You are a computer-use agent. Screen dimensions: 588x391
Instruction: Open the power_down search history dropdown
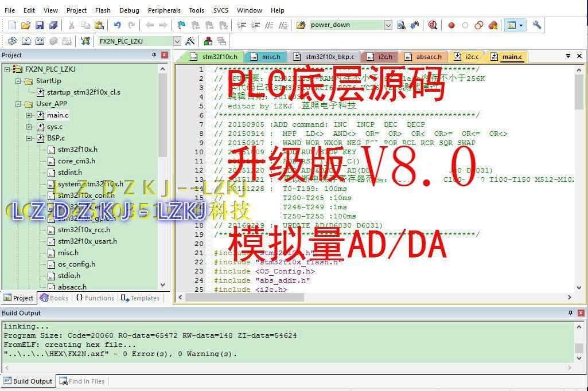[x=389, y=25]
